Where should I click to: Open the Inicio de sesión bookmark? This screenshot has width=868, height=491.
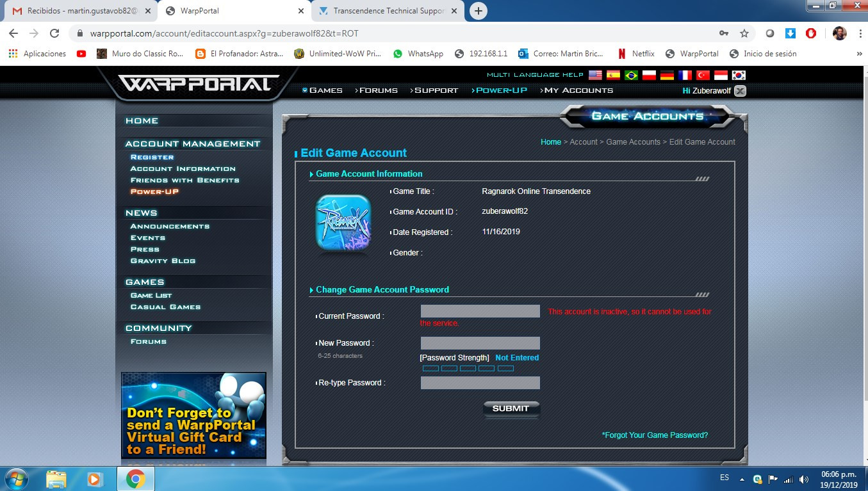pos(763,54)
